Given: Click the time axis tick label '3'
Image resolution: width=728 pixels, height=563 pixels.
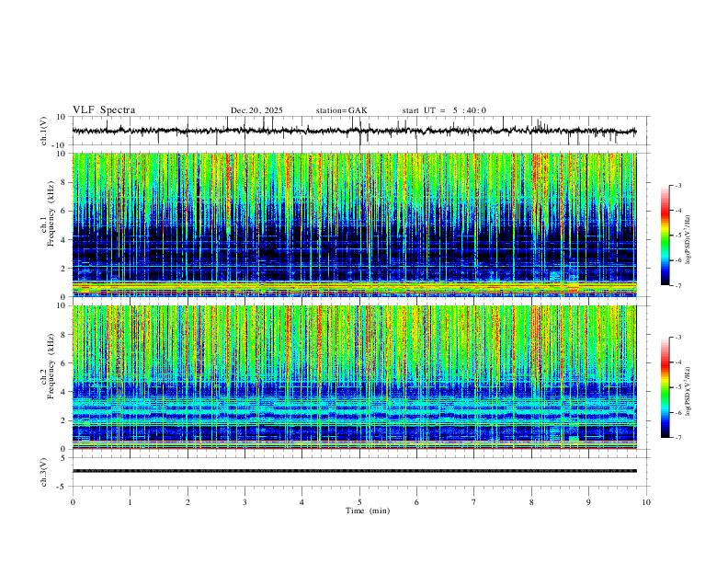Looking at the screenshot, I should [245, 502].
